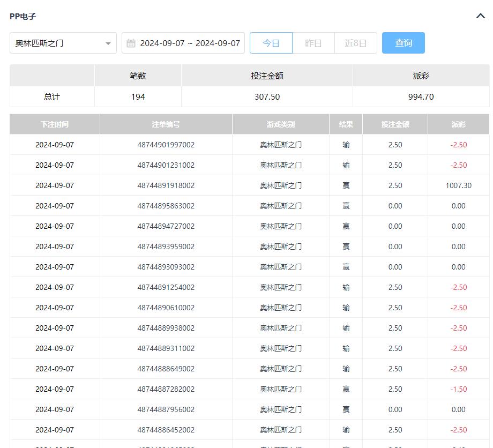Open the 奥林匹斯之门 game dropdown
This screenshot has width=493, height=448.
click(63, 43)
